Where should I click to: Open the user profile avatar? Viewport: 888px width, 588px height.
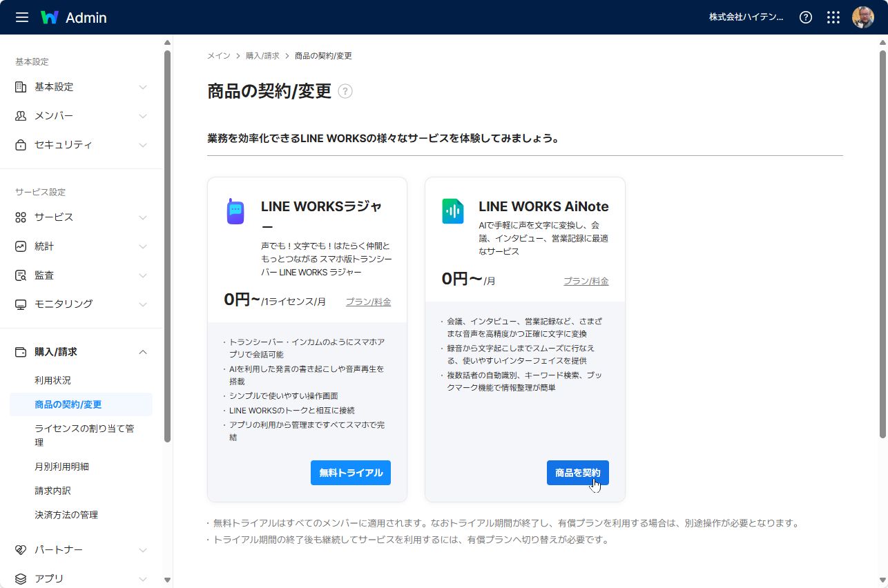(863, 17)
